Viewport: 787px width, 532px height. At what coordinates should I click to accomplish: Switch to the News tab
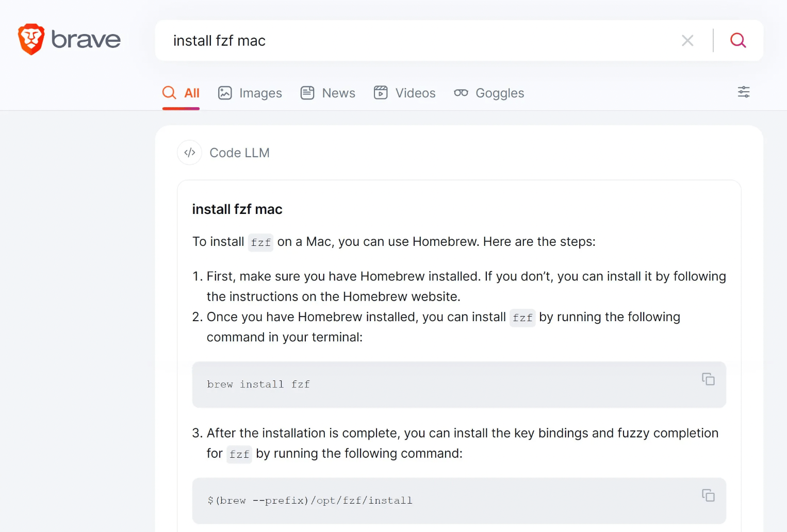(x=328, y=93)
